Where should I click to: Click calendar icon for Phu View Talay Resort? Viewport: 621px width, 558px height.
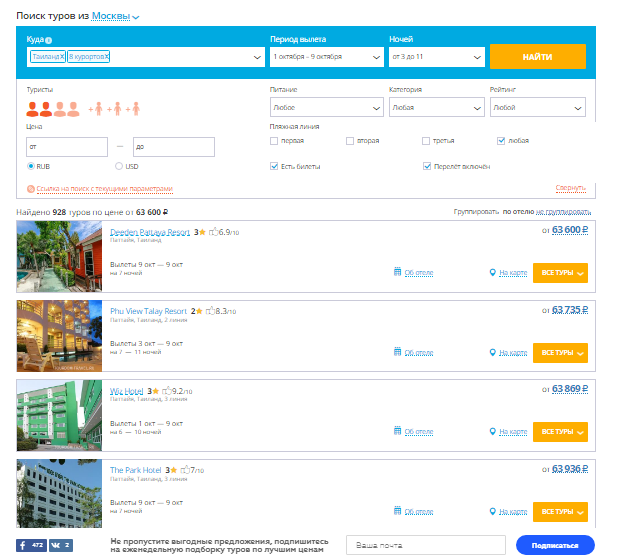[x=398, y=352]
